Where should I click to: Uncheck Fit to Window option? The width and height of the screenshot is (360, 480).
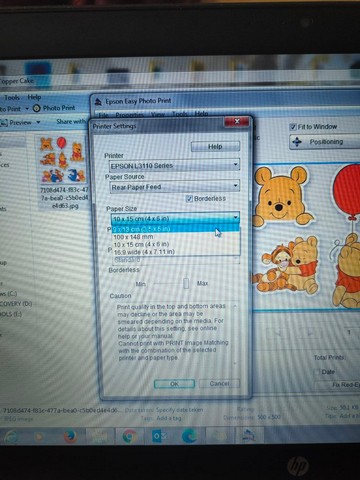pyautogui.click(x=293, y=127)
